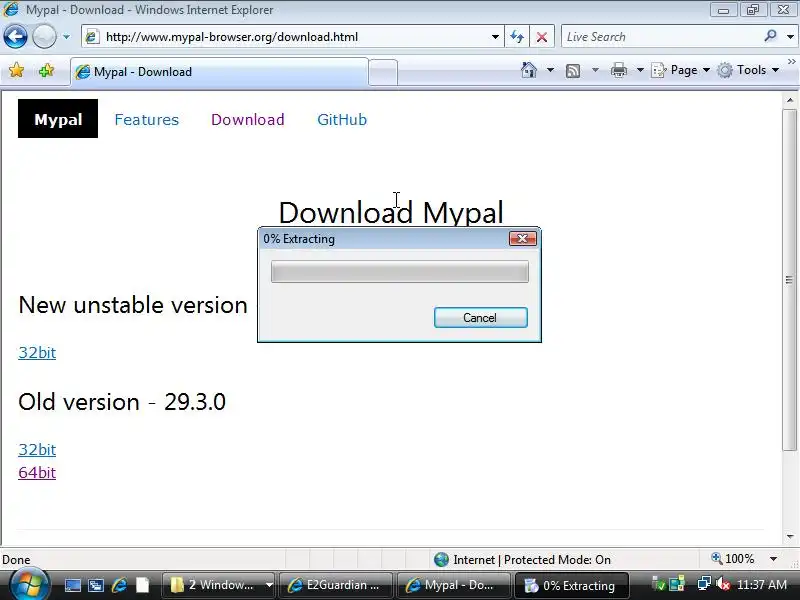Open the GitHub navigation link

coord(342,119)
